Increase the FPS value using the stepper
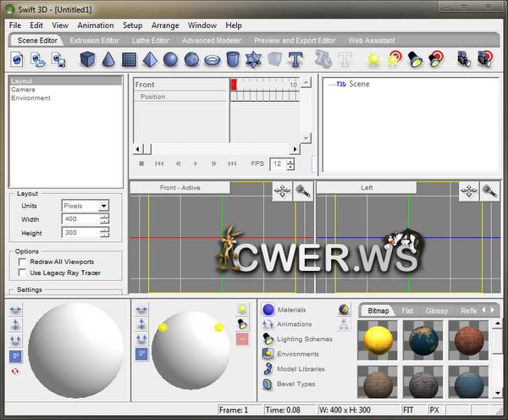 (x=290, y=161)
